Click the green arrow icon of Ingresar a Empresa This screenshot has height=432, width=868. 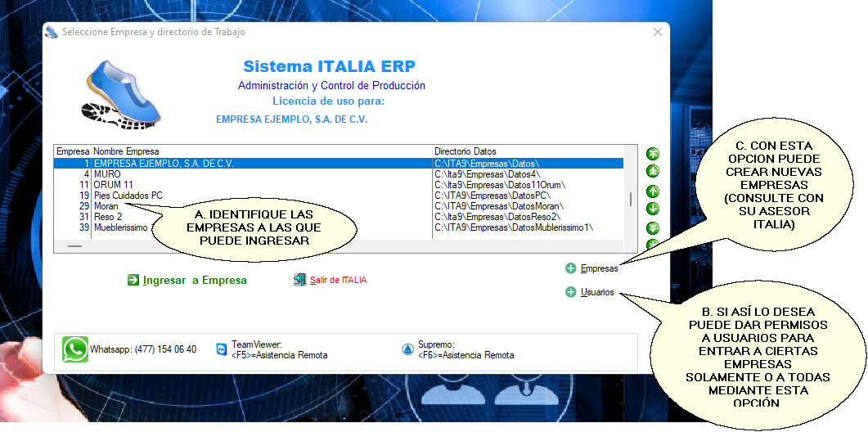click(133, 281)
